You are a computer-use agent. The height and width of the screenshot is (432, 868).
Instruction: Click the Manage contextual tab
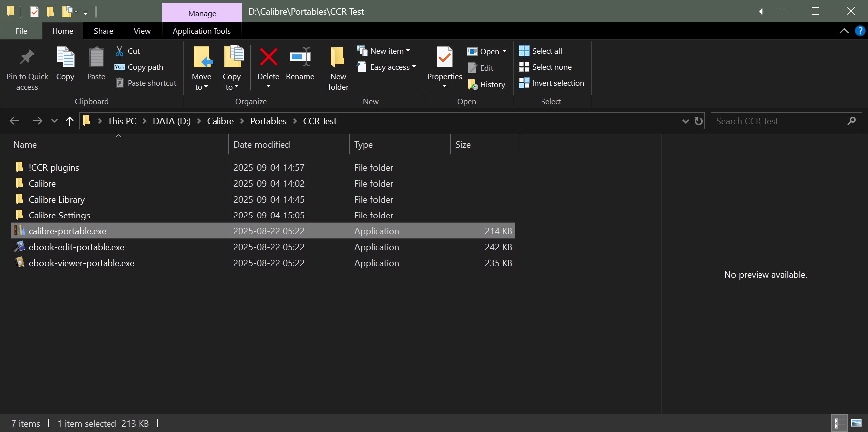[x=202, y=13]
